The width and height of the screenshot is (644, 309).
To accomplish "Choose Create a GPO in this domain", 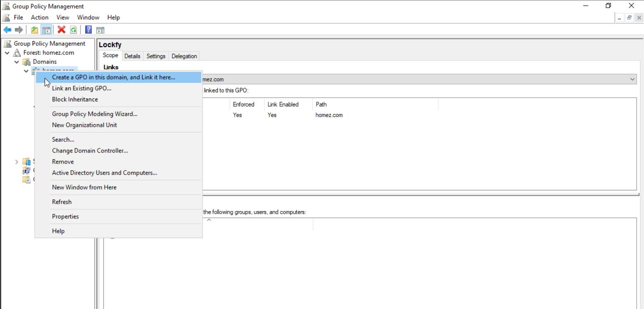I will click(x=119, y=77).
